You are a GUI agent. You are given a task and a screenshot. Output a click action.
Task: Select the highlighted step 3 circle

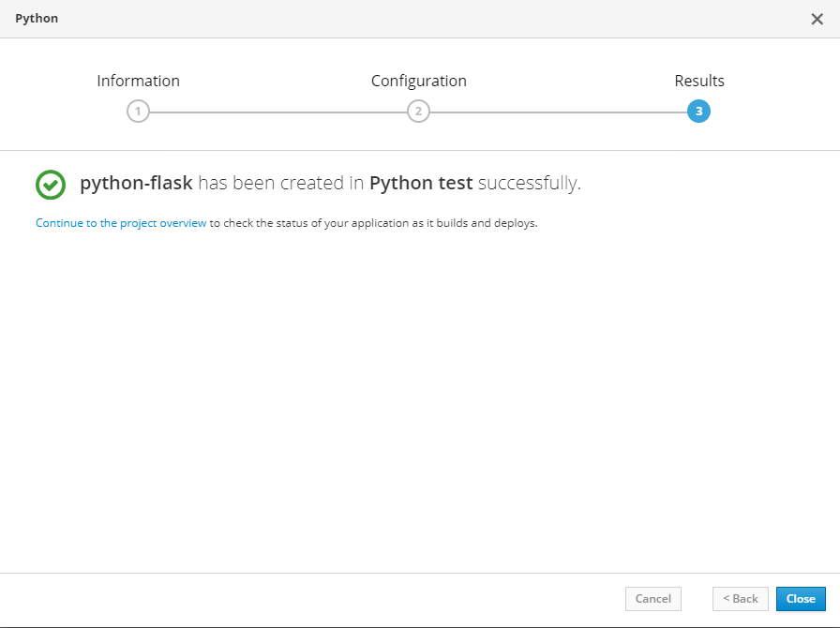(x=698, y=112)
